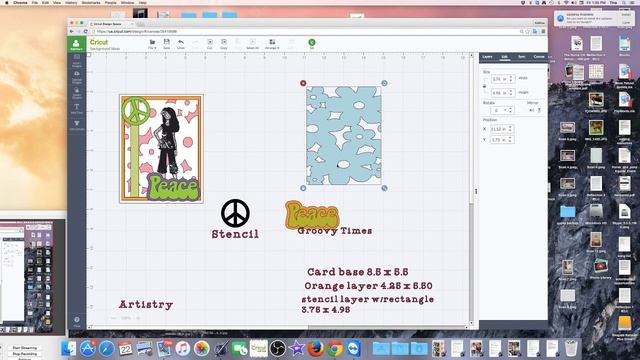Click the Y position stepper arrows

(511, 140)
